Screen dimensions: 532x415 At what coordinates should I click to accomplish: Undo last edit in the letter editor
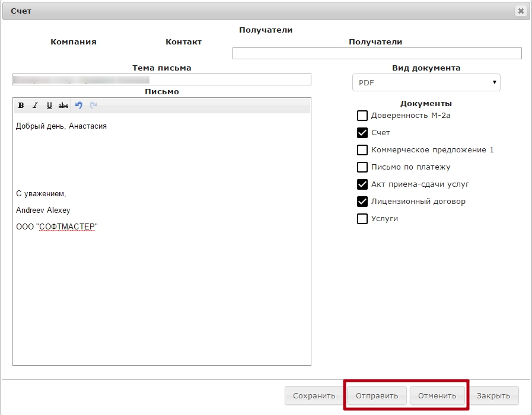pyautogui.click(x=79, y=106)
